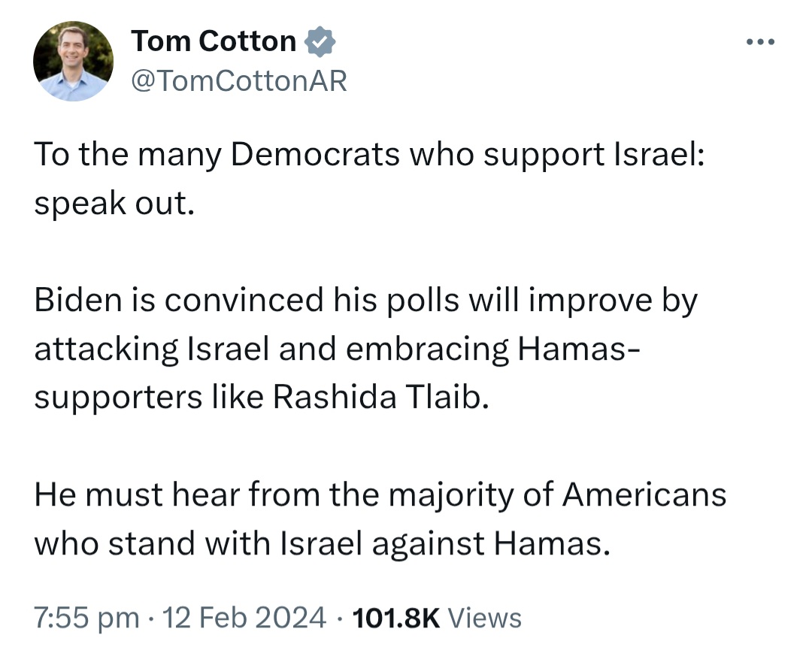Click the line 'attacking Israel and embracing'
Screen dimensions: 812x656
[x=337, y=349]
